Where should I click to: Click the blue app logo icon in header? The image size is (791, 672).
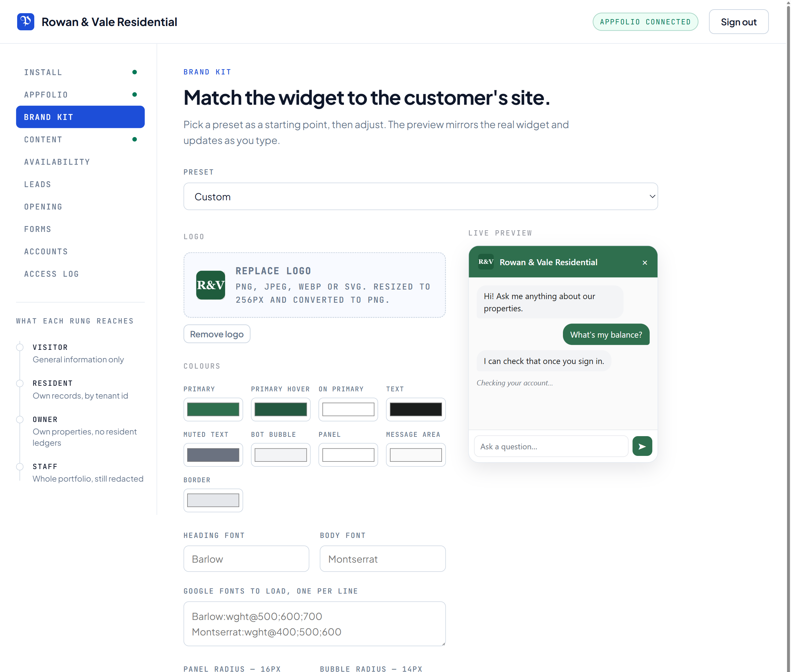pyautogui.click(x=25, y=22)
